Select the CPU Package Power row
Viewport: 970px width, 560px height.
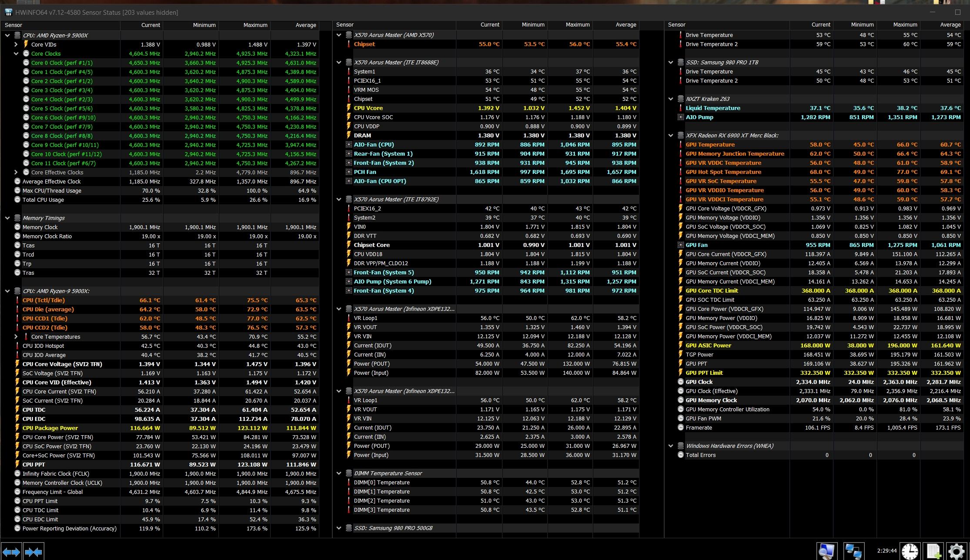[x=50, y=428]
